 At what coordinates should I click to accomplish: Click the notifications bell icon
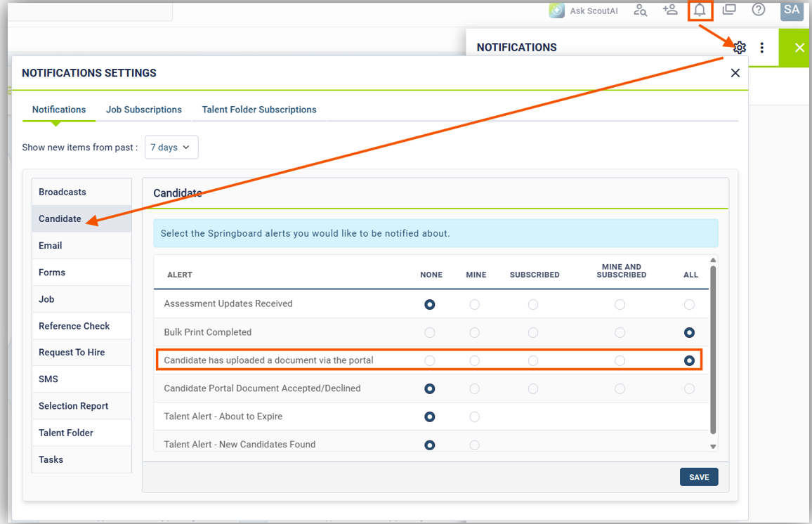(700, 10)
